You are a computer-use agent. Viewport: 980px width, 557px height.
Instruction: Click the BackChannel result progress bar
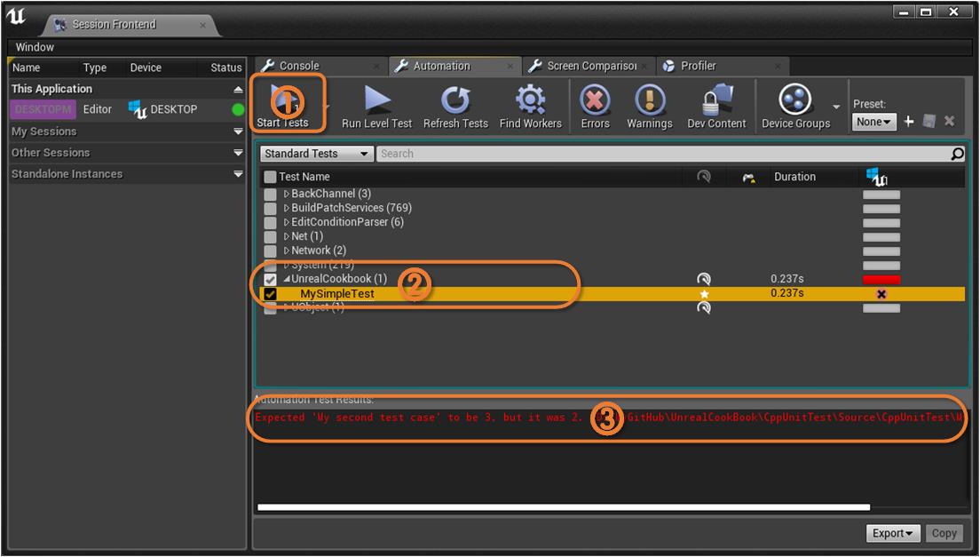(881, 195)
